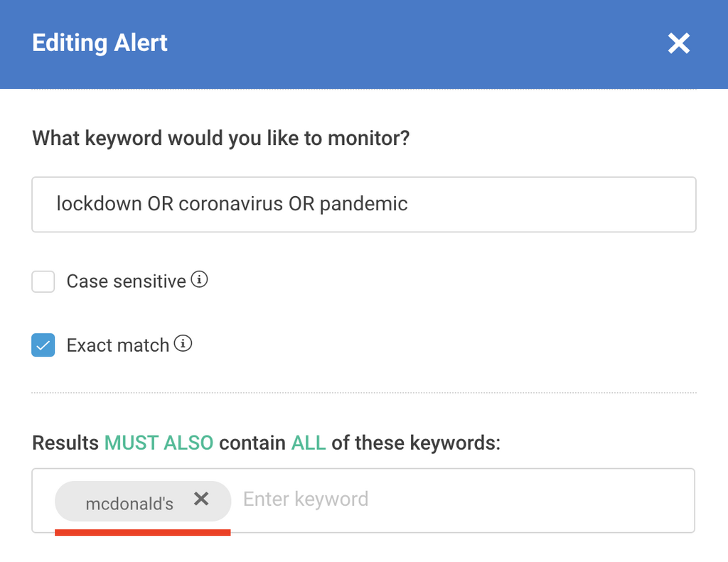Viewport: 728px width, 562px height.
Task: Select the mcdonald's keyword chip
Action: [129, 504]
